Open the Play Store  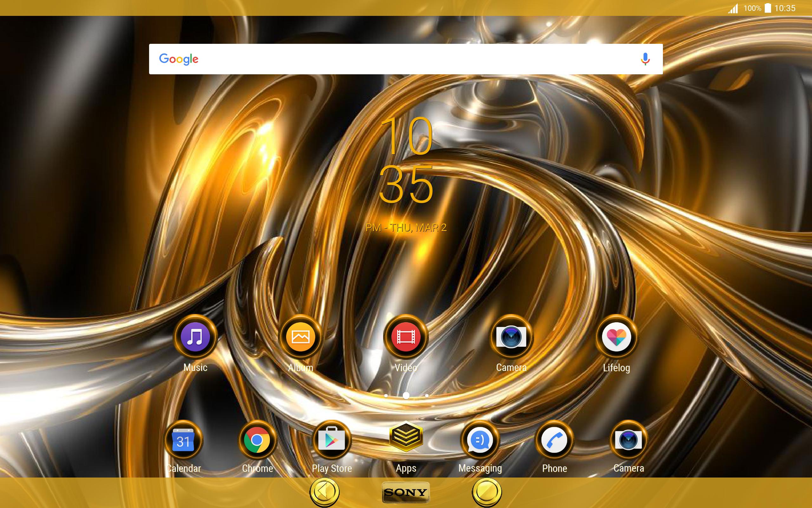pos(331,440)
